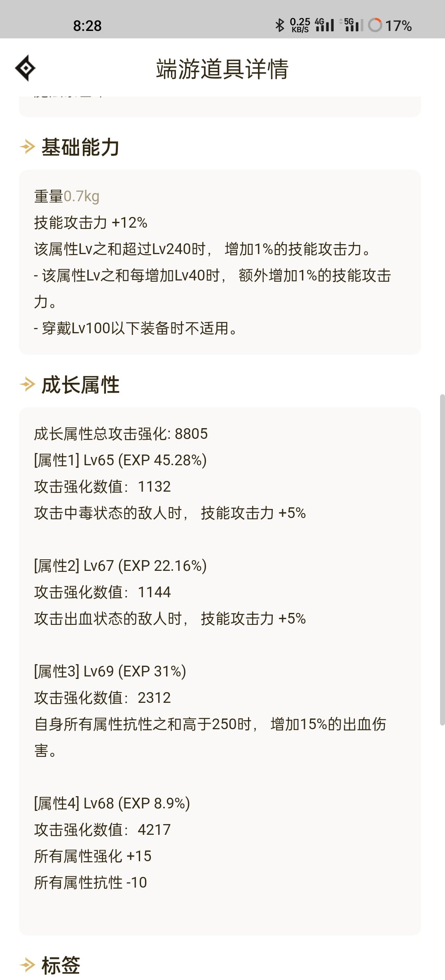Select the 成长属性 section heading
Image resolution: width=445 pixels, height=980 pixels.
coord(80,385)
